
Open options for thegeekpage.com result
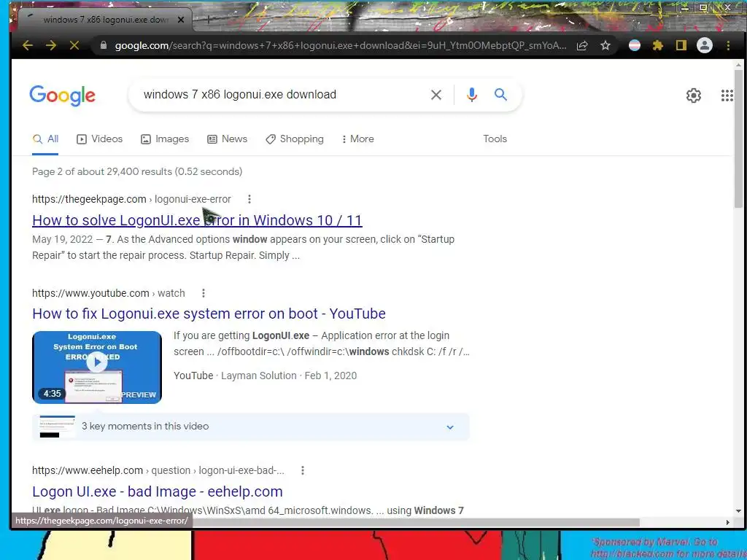coord(249,199)
